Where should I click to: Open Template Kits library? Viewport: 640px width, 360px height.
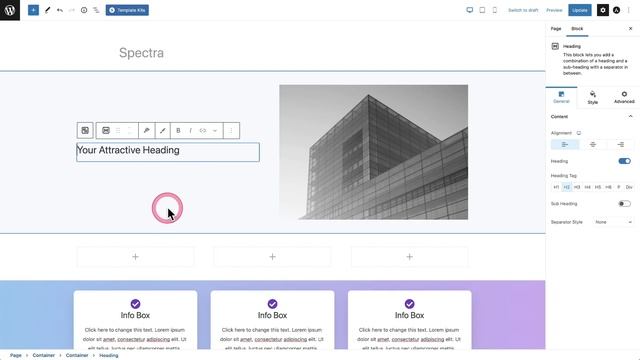point(127,10)
